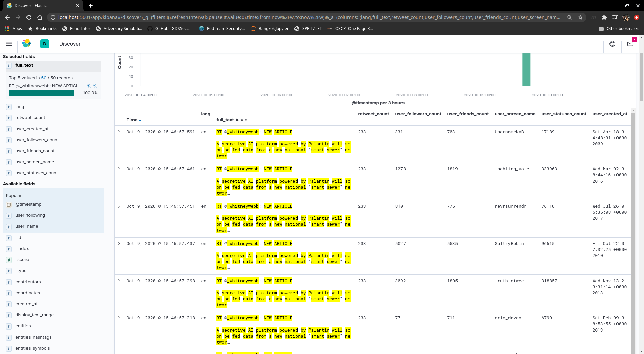Open the browser home page
The width and height of the screenshot is (644, 354).
tap(40, 17)
